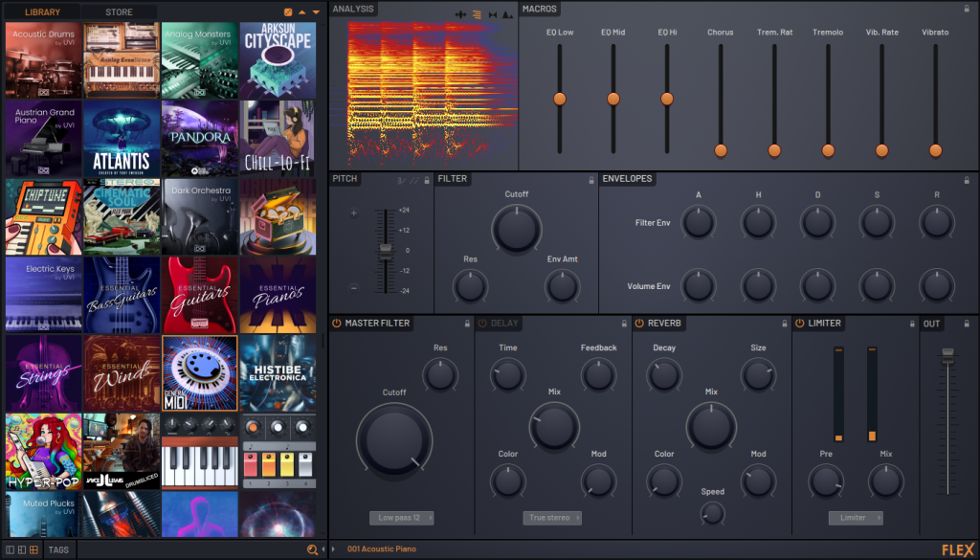
Task: Select the single-column layout icon in bottom bar
Action: [11, 550]
